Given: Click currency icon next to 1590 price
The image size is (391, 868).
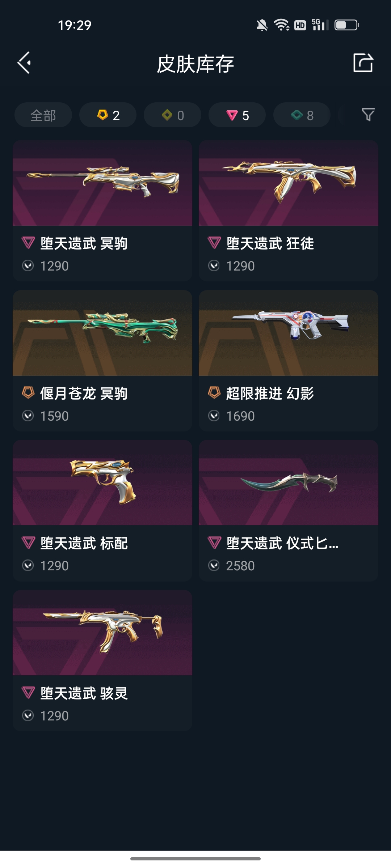Looking at the screenshot, I should (28, 416).
